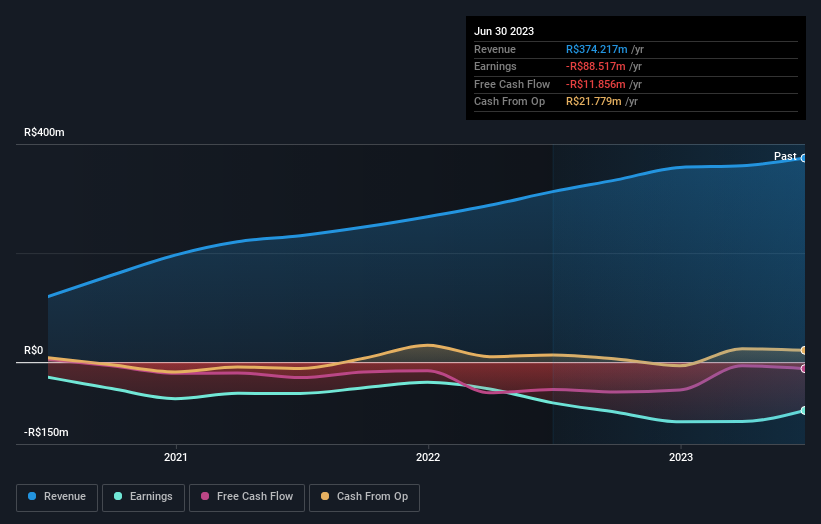Toggle the Earnings legend button
821x524 pixels.
[x=143, y=497]
